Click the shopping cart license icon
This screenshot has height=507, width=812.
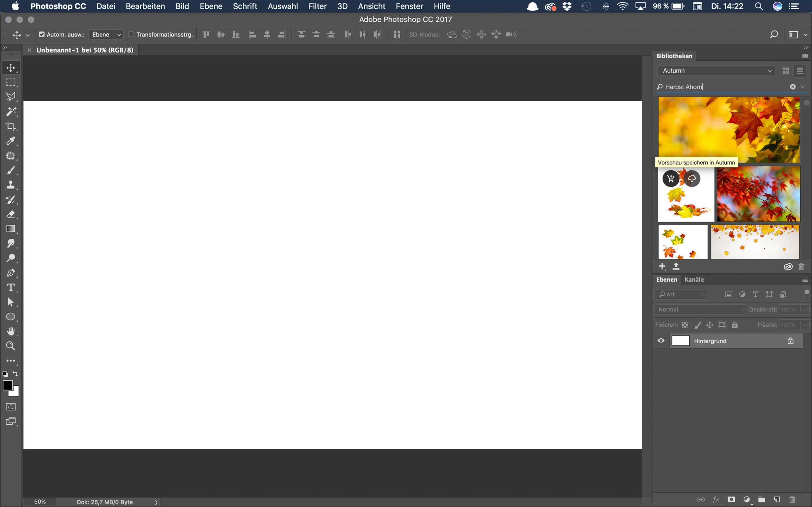671,179
